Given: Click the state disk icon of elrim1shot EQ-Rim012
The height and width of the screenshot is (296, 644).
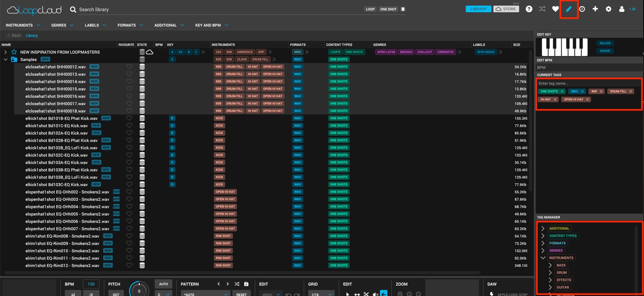Looking at the screenshot, I should [142, 265].
